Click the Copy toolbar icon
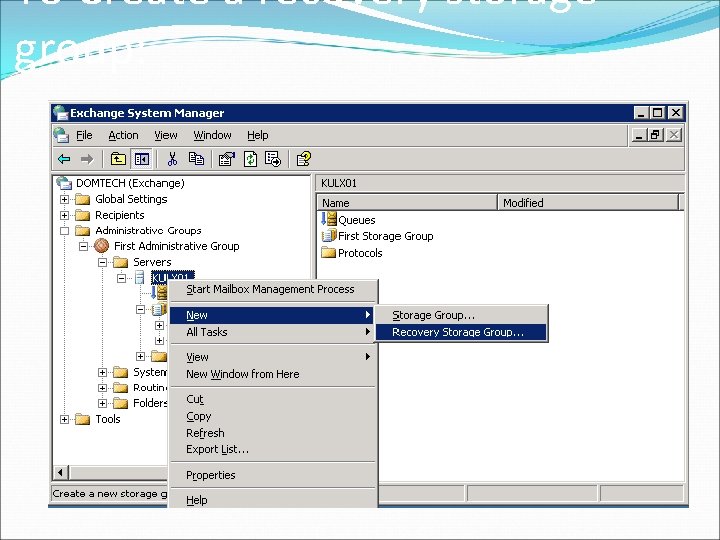 (197, 159)
